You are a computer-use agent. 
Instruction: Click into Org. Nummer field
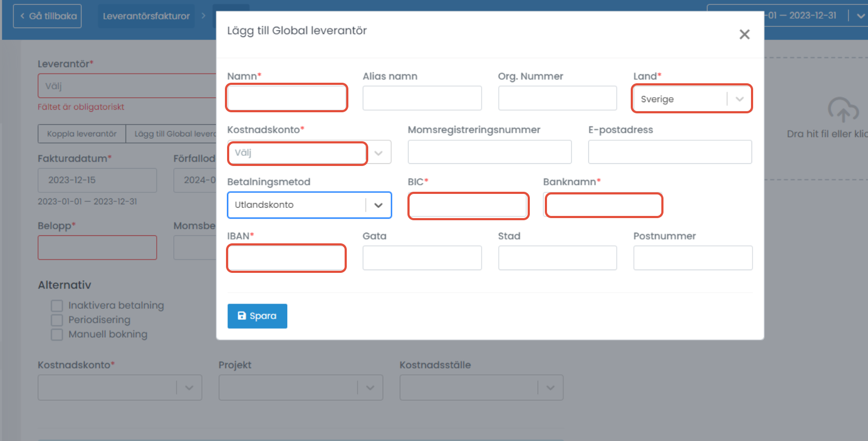[x=557, y=98]
